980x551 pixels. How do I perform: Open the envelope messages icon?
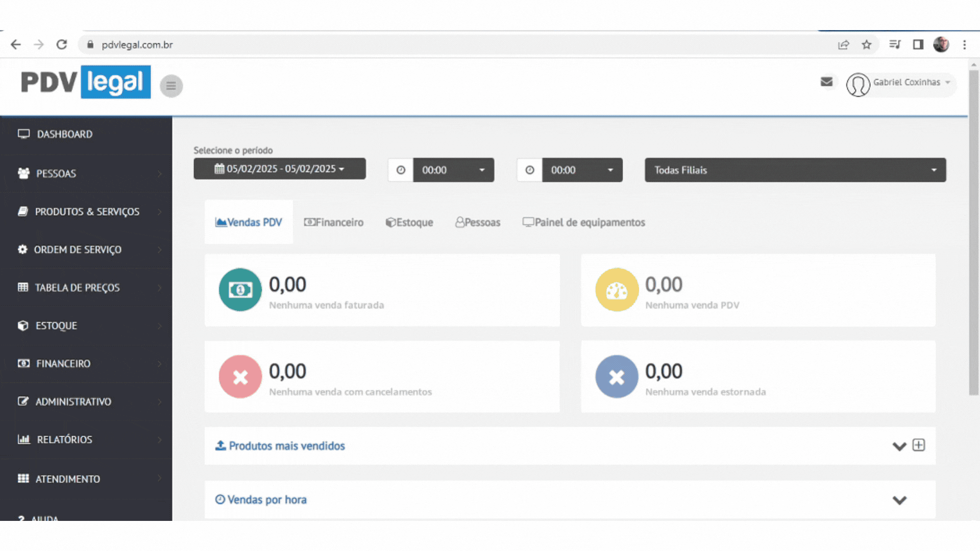click(826, 82)
